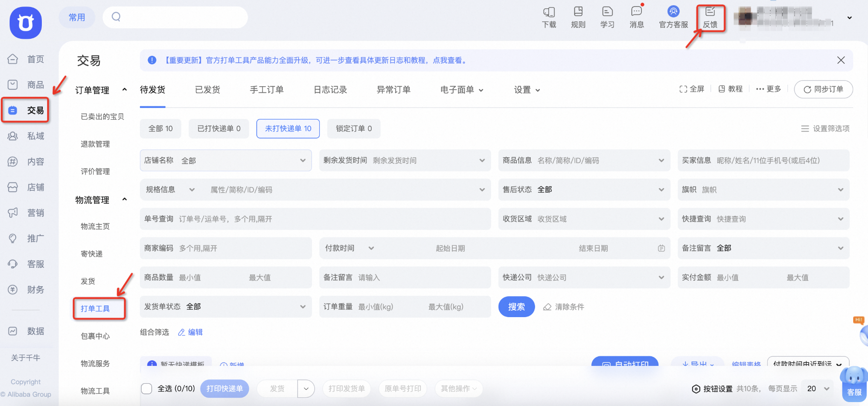The image size is (868, 406).
Task: Open 设置筛选项 filter settings
Action: (825, 129)
